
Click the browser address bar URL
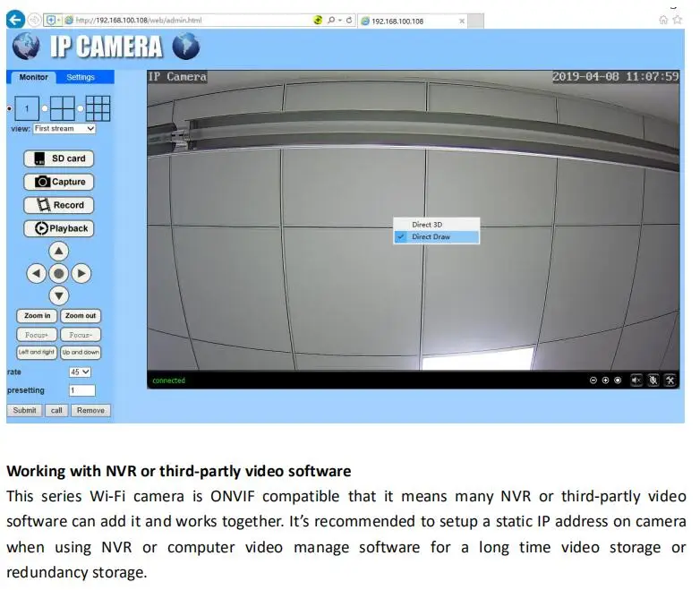click(x=139, y=20)
